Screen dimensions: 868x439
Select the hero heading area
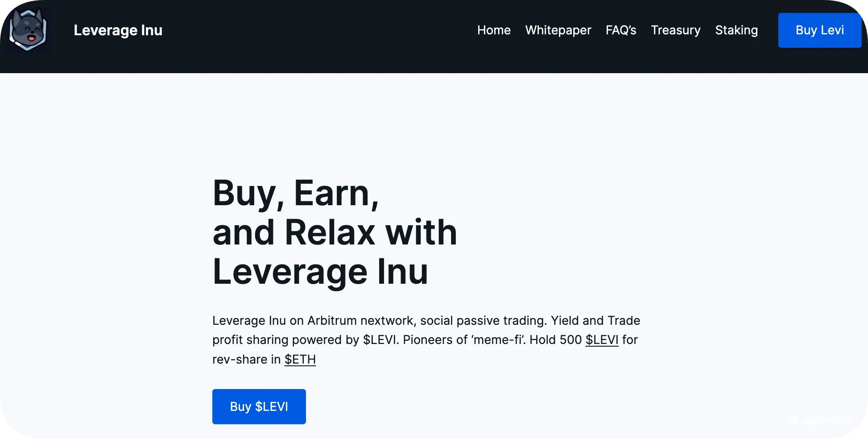click(x=335, y=231)
